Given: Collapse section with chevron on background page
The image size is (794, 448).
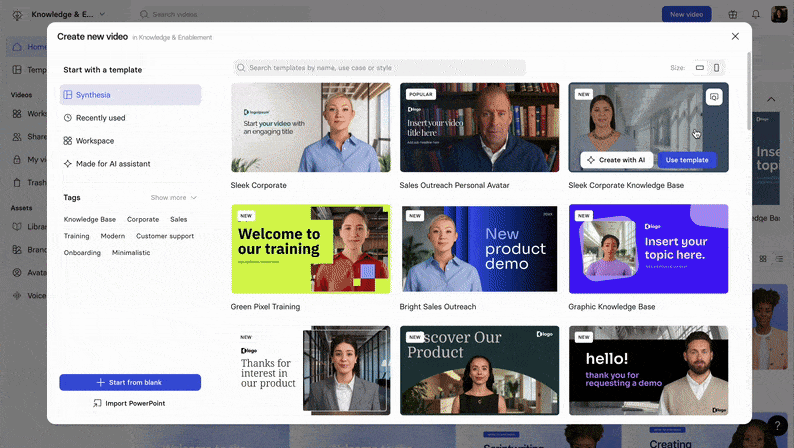Looking at the screenshot, I should (771, 99).
